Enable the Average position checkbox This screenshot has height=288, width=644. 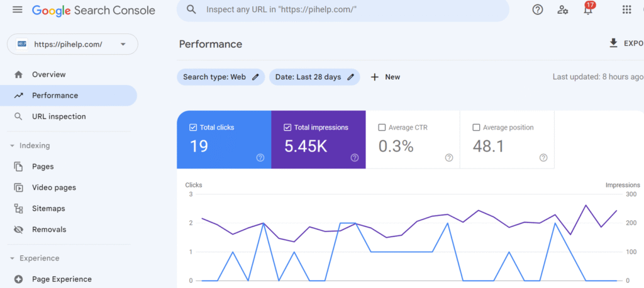pyautogui.click(x=476, y=128)
